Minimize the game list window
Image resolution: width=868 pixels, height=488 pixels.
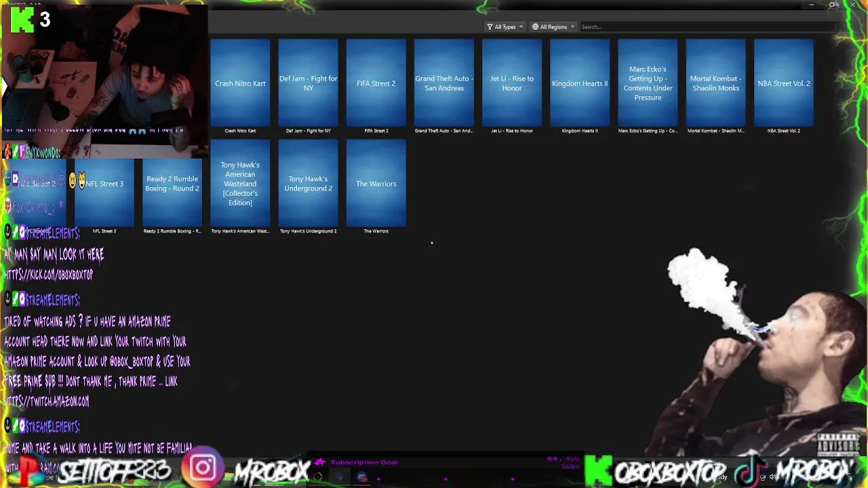pos(812,5)
